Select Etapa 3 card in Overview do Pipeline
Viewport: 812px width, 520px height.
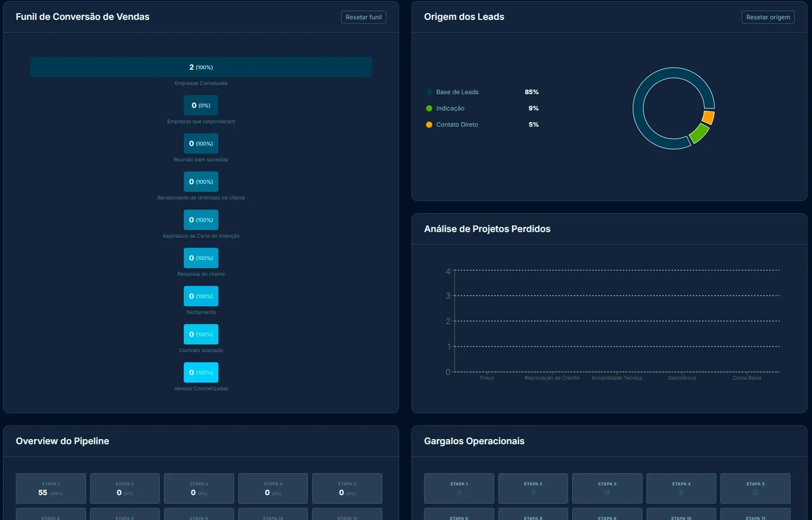pos(199,488)
